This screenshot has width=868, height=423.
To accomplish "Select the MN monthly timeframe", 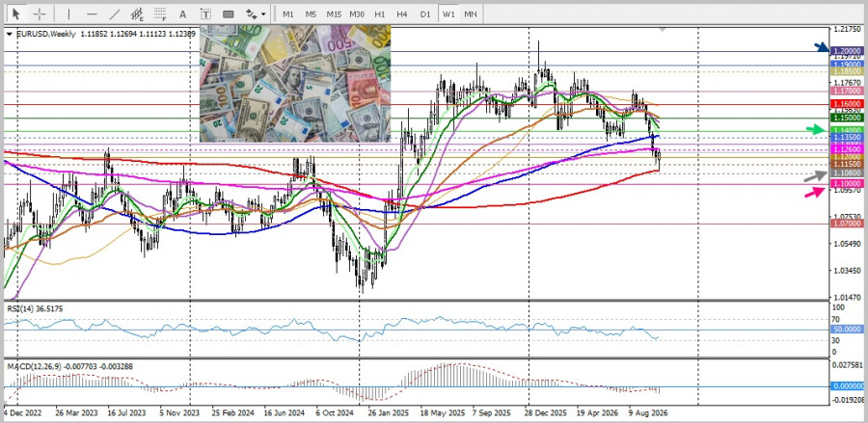I will tap(470, 13).
